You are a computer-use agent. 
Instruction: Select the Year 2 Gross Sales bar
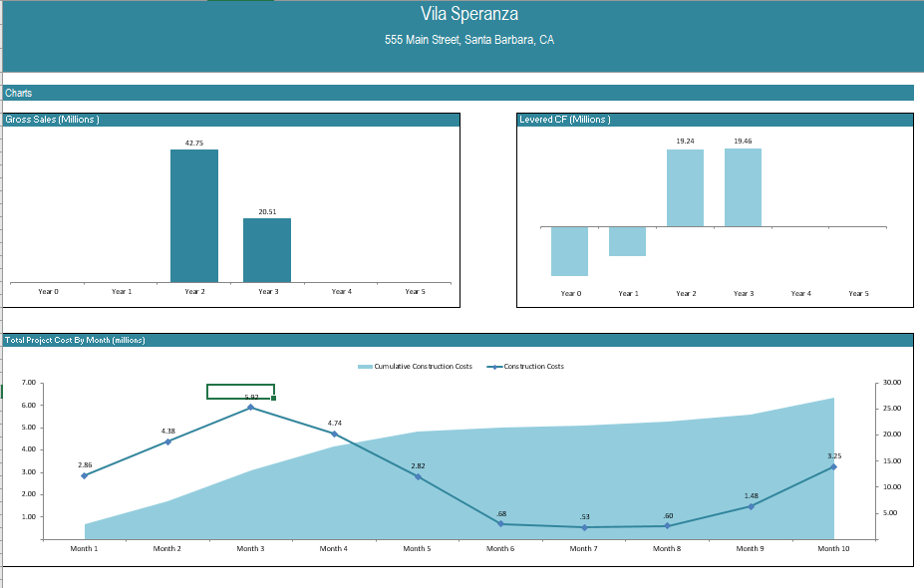click(x=193, y=216)
